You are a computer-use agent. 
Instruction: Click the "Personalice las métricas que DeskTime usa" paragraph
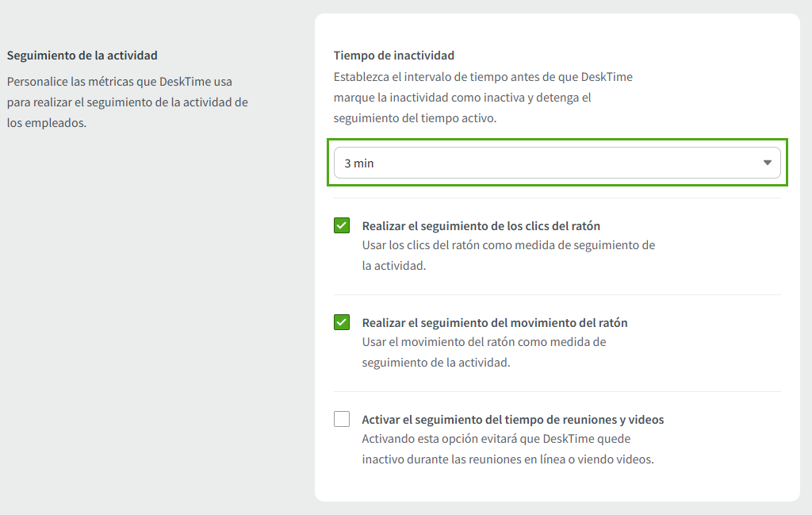coord(127,102)
